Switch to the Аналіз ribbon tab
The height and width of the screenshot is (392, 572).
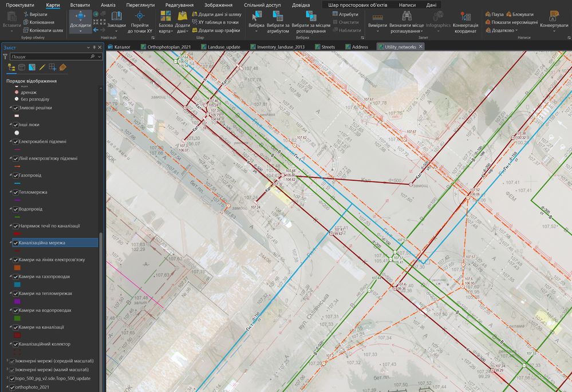click(x=108, y=5)
